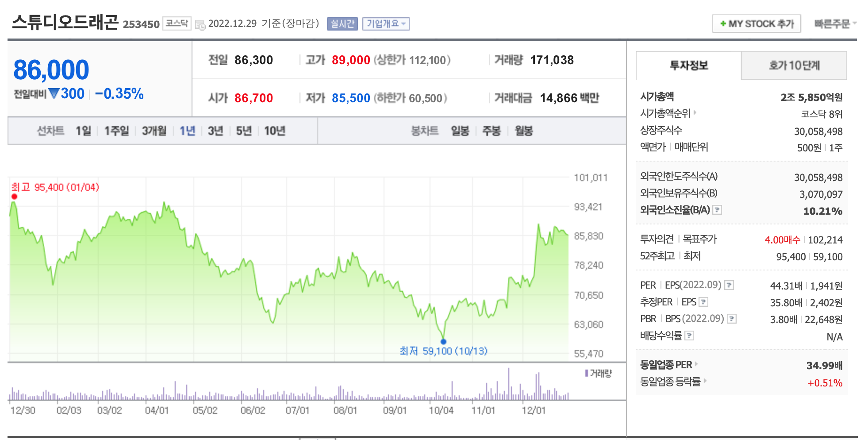Select the 10년 line chart period

coord(275,131)
